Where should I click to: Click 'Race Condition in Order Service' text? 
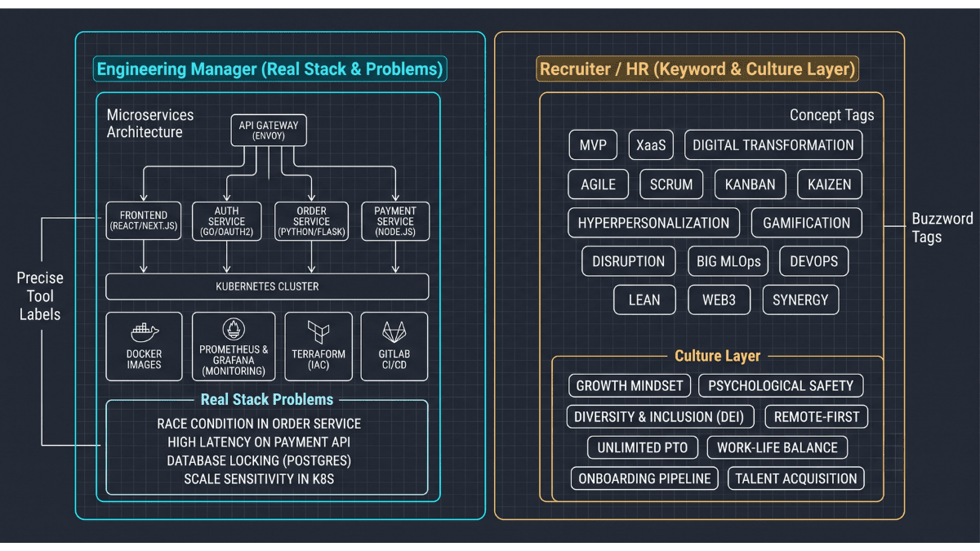[259, 424]
